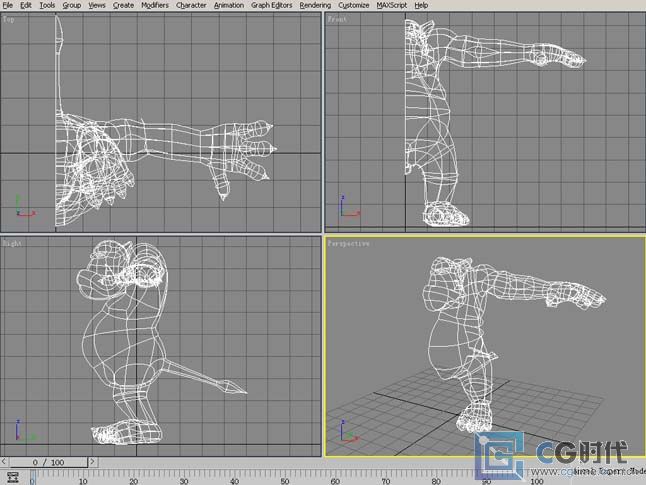Image resolution: width=646 pixels, height=485 pixels.
Task: Click the axis gizmo in Perspective viewport
Action: [350, 430]
